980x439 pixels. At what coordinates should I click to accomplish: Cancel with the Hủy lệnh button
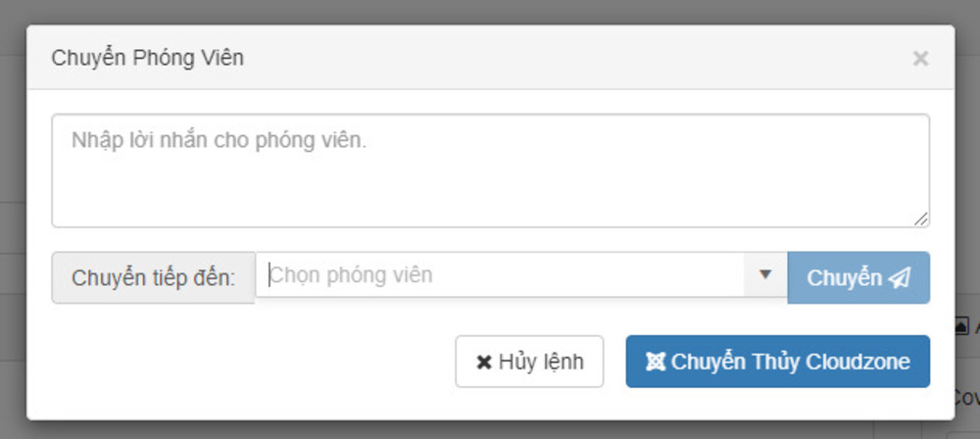coord(529,362)
